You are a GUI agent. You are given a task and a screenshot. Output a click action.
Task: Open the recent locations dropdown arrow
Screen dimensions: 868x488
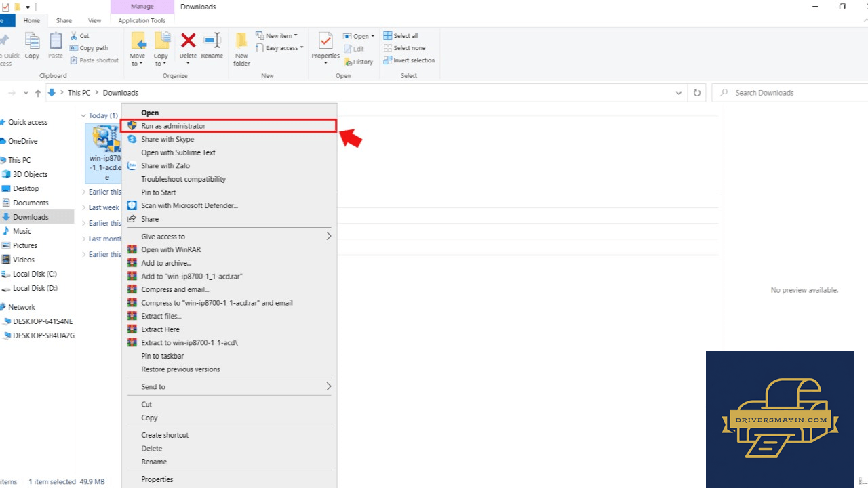(x=26, y=93)
